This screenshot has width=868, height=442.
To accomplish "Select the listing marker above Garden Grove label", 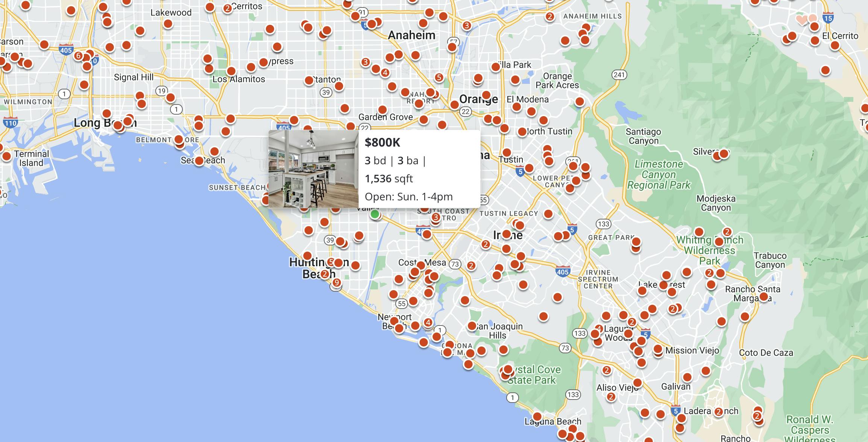I will [382, 110].
